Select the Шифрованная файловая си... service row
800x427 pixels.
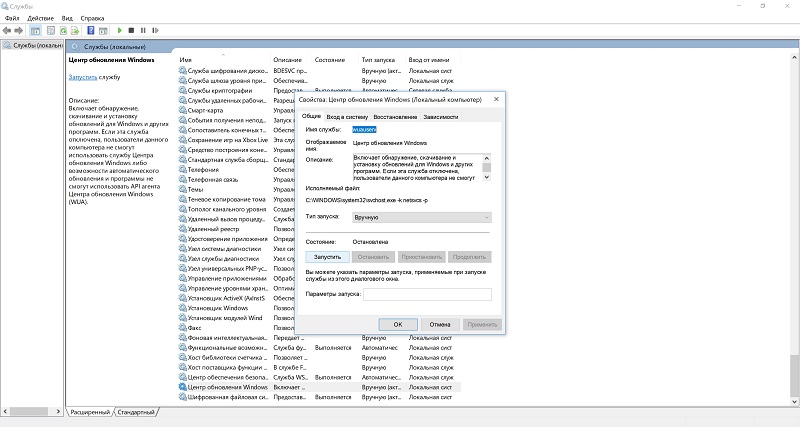tap(319, 397)
